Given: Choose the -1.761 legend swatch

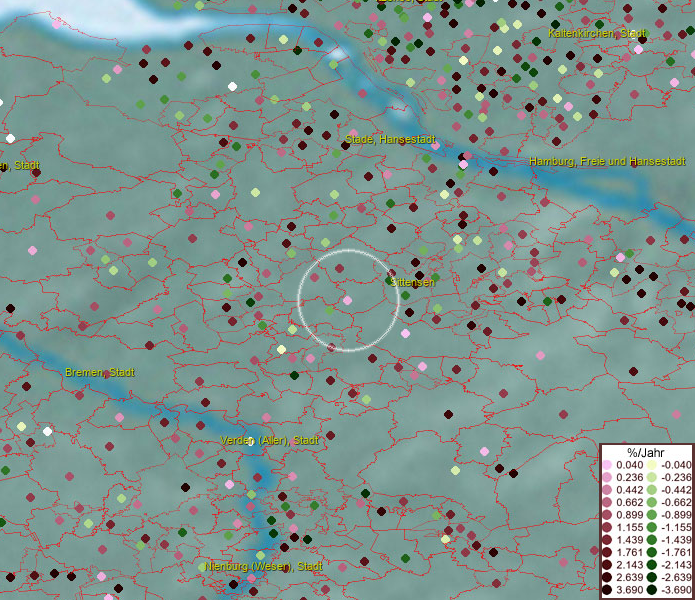Looking at the screenshot, I should 651,553.
